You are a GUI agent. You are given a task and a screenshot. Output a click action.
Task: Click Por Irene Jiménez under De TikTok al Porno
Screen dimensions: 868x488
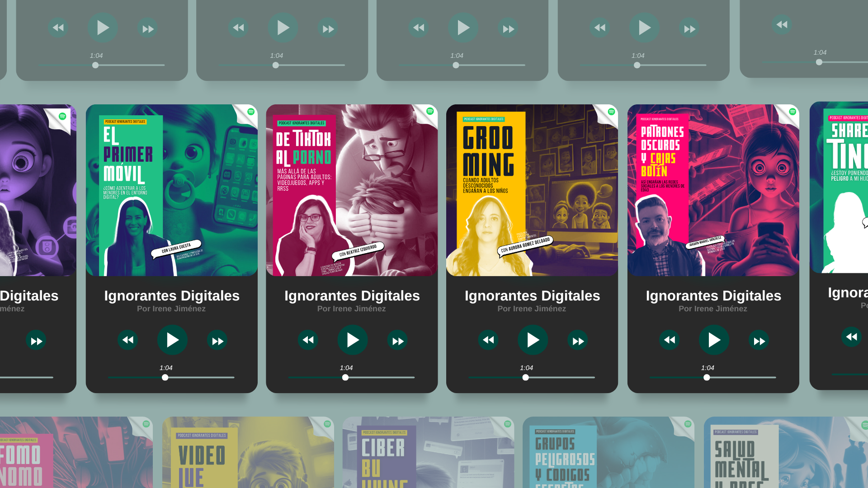351,309
